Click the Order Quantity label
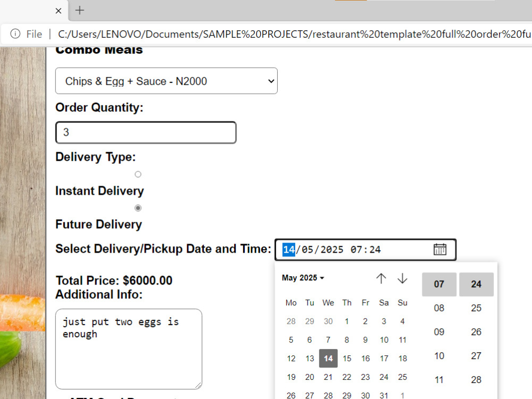 pos(99,107)
